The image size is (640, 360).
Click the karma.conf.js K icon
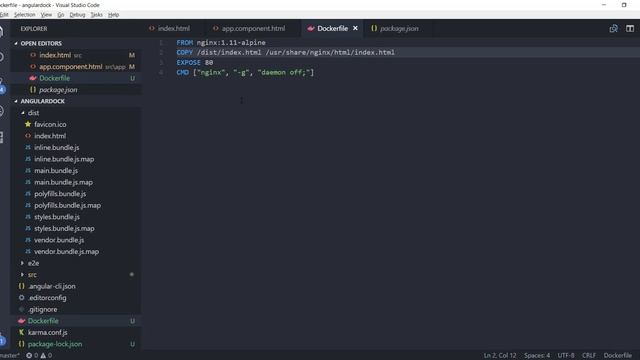tap(22, 332)
